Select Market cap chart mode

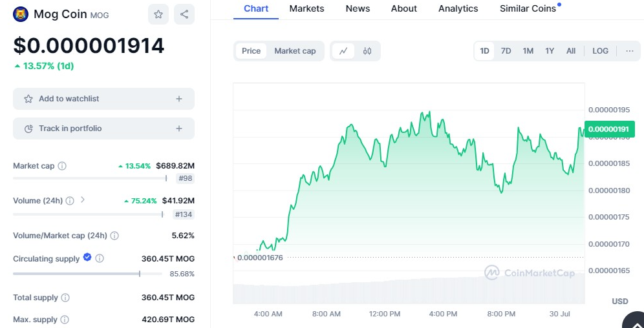click(x=295, y=51)
